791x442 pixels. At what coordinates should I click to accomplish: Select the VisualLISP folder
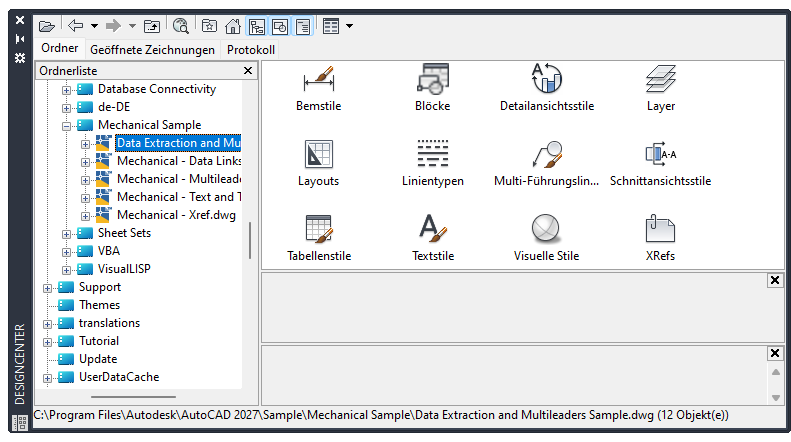[x=124, y=269]
